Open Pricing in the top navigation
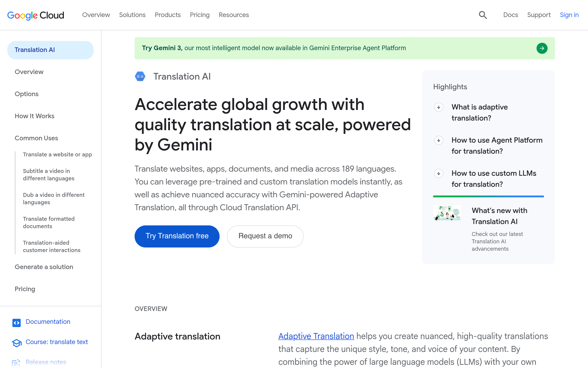 coord(200,15)
